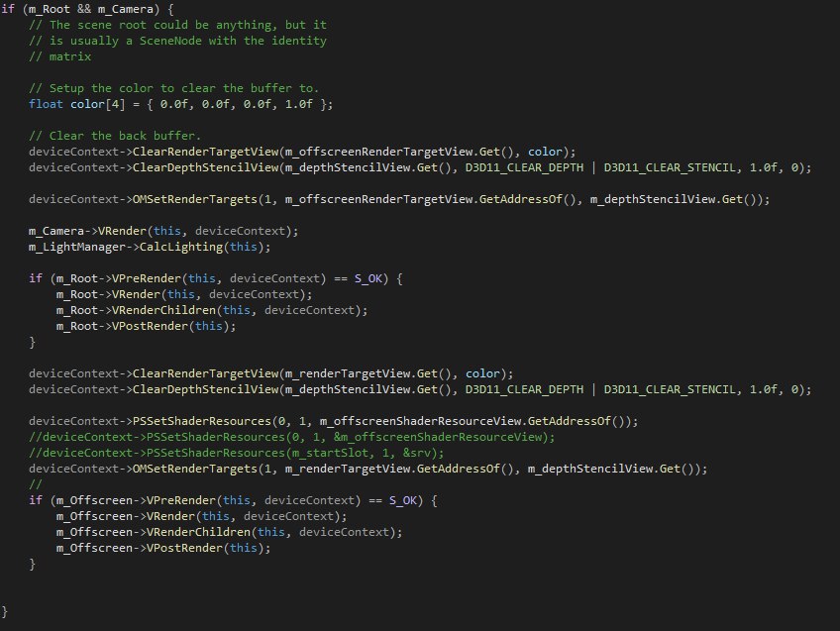Click the 'if (m_Offscreen->VPreRender' condition line
Image resolution: width=840 pixels, height=631 pixels.
tap(233, 500)
